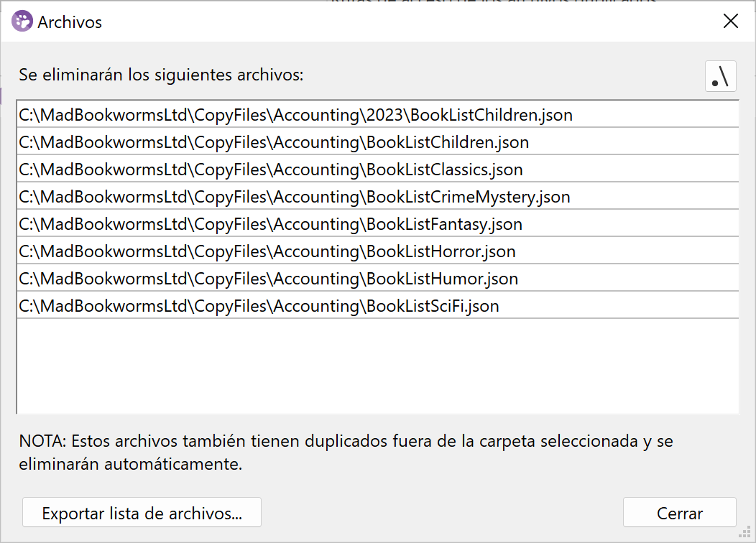Click the BookListSciFi.json list item
756x543 pixels.
tap(259, 306)
